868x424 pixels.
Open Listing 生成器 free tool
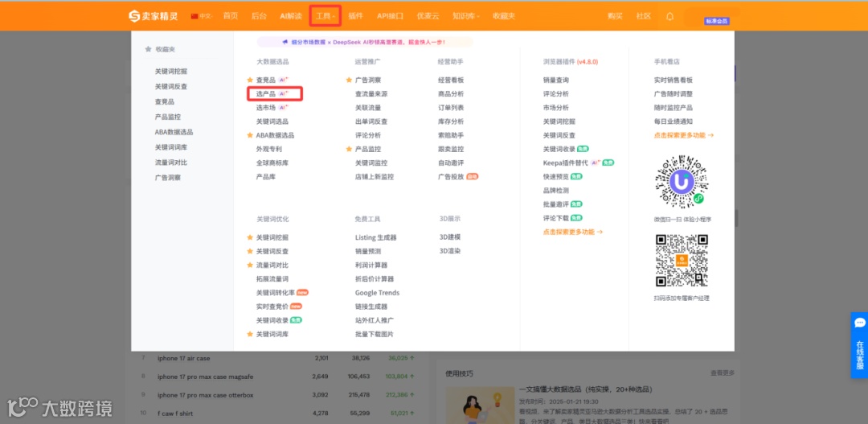(x=376, y=237)
